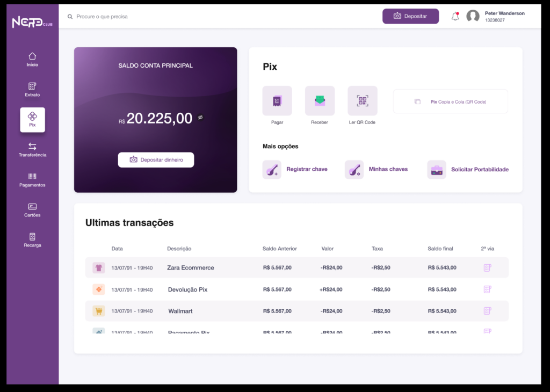Click Solicitar Portabilidade briefcase icon

pyautogui.click(x=437, y=170)
